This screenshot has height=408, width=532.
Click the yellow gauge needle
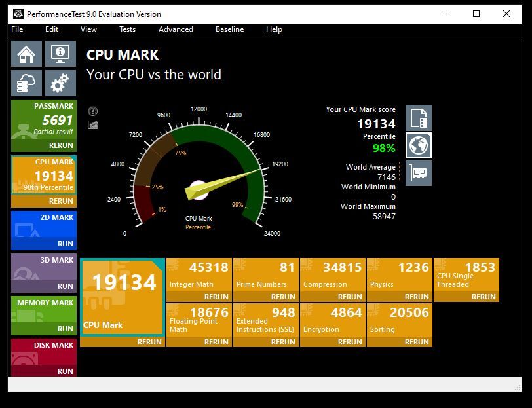click(x=222, y=184)
